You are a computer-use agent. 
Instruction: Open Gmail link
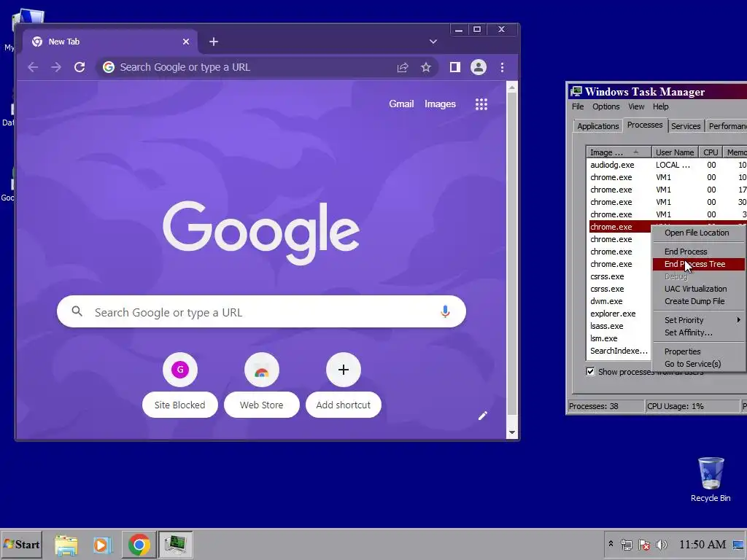point(401,104)
